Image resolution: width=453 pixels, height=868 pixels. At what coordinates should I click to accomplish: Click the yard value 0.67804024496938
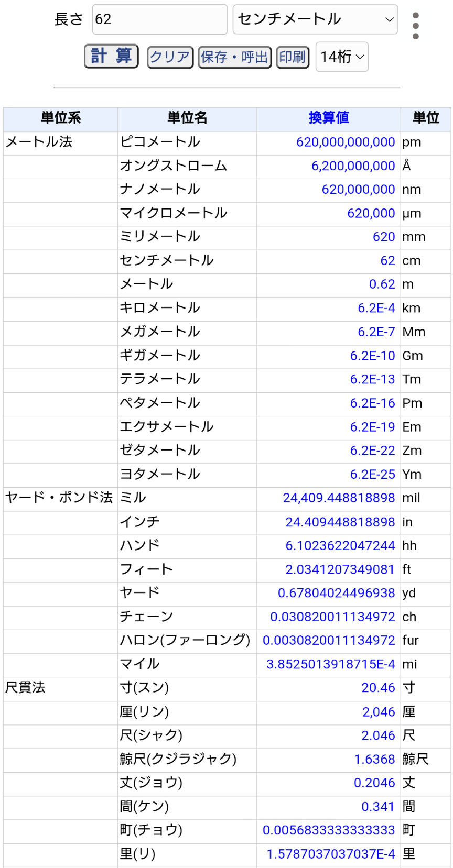(336, 593)
